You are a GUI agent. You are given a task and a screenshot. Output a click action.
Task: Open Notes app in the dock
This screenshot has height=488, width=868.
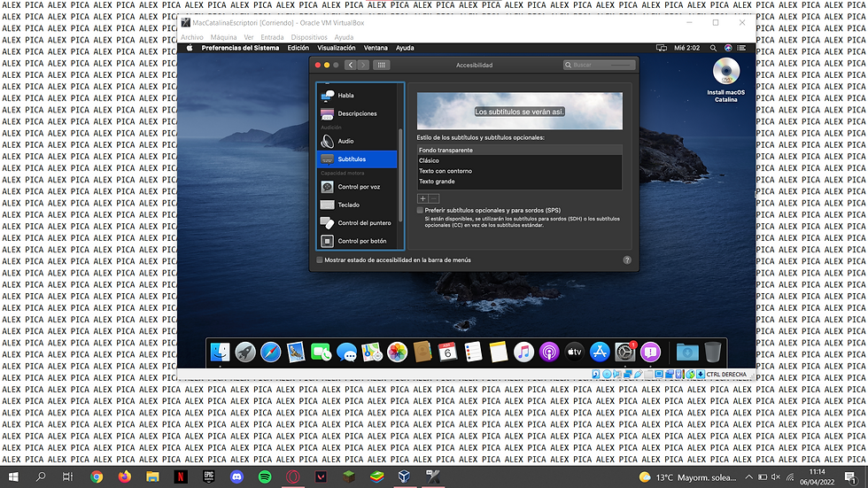[498, 352]
